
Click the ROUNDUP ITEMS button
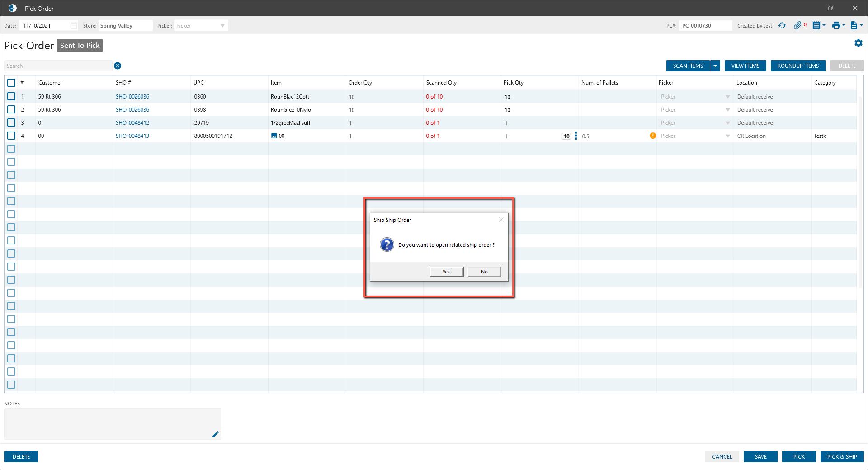(x=798, y=66)
